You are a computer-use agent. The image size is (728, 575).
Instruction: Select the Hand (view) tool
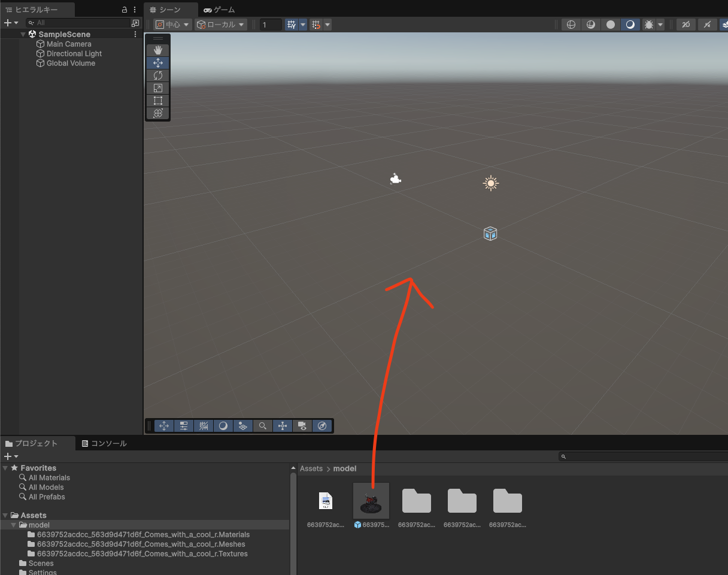(x=157, y=50)
